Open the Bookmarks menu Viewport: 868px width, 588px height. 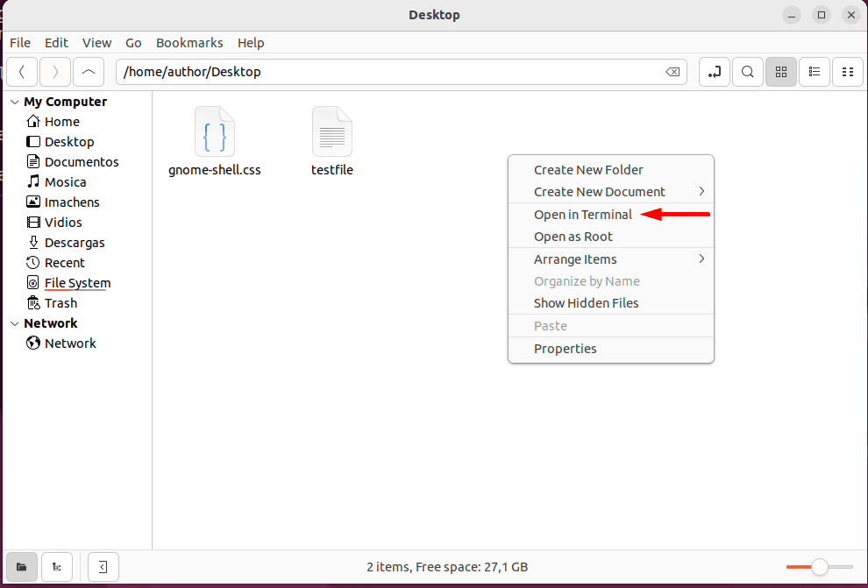click(x=189, y=43)
